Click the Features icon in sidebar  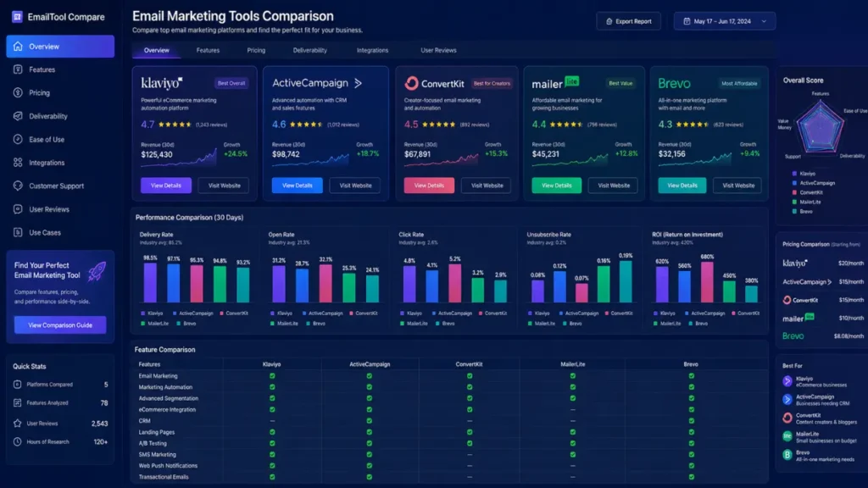tap(19, 69)
